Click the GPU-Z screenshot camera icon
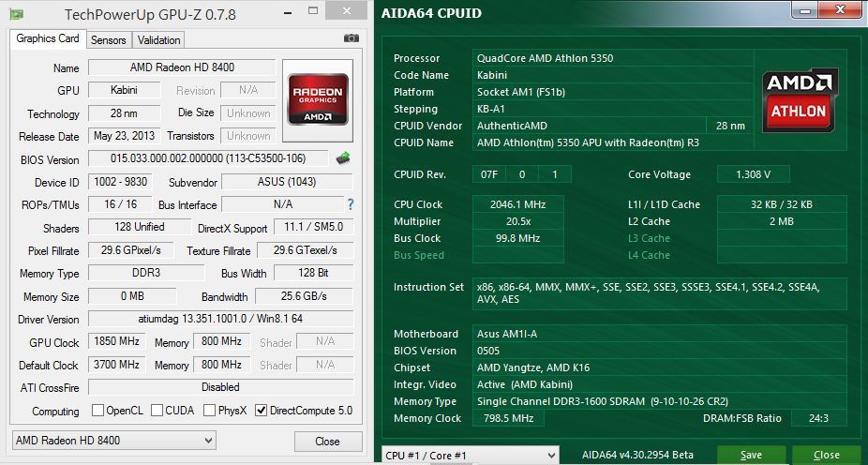The height and width of the screenshot is (465, 868). [351, 38]
